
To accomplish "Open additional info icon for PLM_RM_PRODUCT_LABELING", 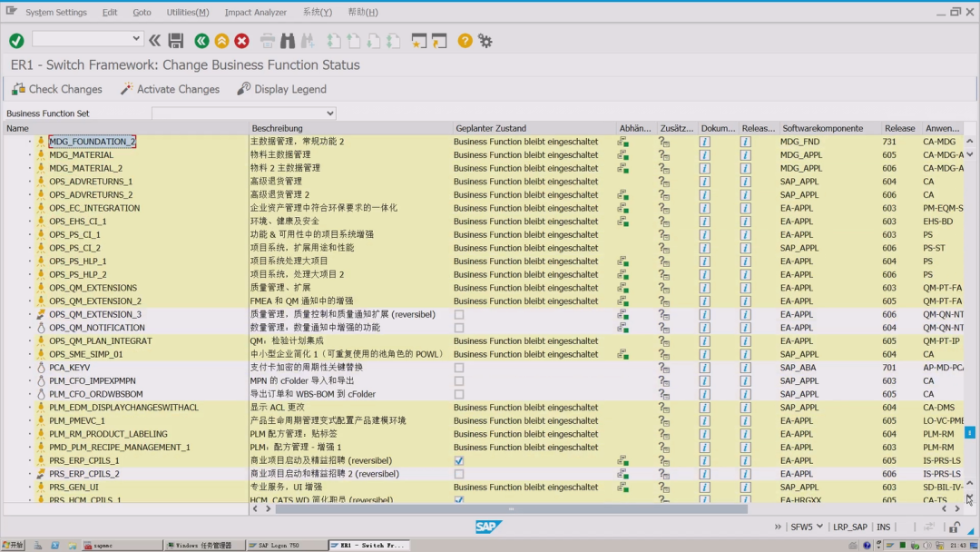I will tap(663, 434).
